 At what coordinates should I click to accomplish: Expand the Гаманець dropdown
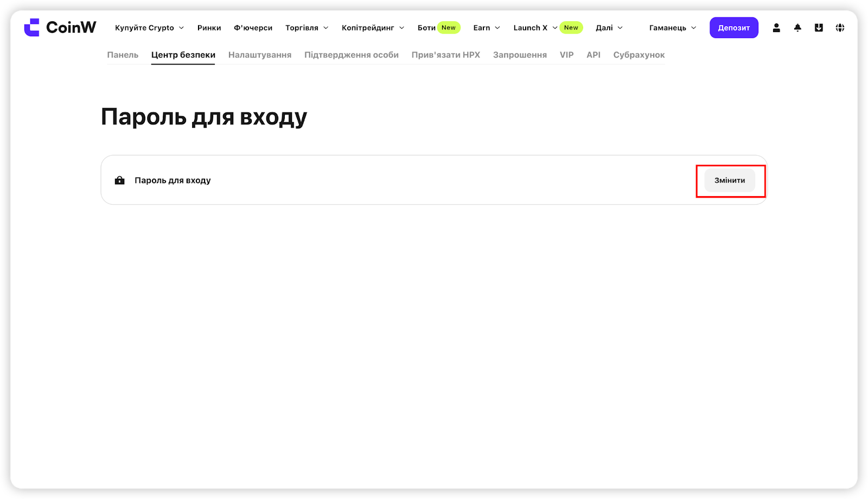pyautogui.click(x=673, y=28)
